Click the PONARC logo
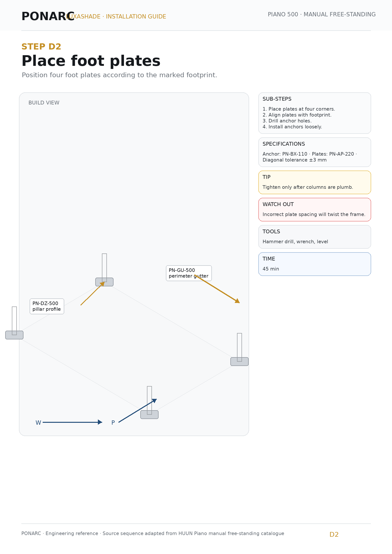The height and width of the screenshot is (554, 392). point(48,16)
